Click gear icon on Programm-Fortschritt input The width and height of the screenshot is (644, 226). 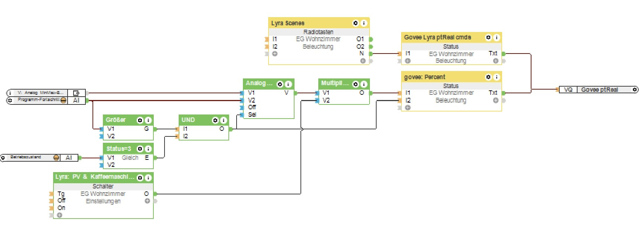[x=10, y=100]
